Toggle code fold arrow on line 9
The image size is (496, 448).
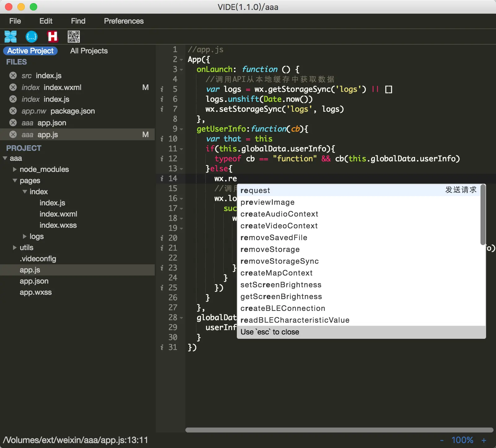(x=181, y=129)
